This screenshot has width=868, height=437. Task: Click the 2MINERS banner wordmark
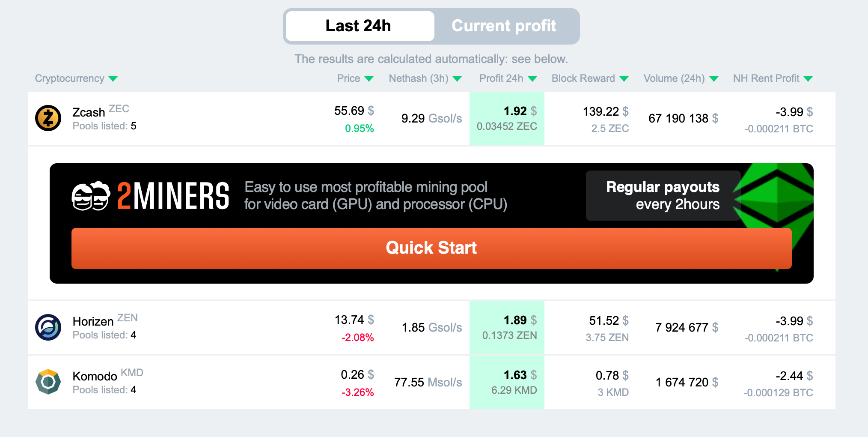[173, 196]
